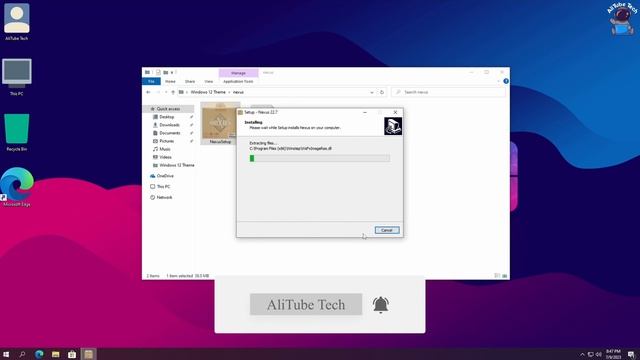Open recent locations dropdown arrow
640x360 pixels.
tap(166, 92)
